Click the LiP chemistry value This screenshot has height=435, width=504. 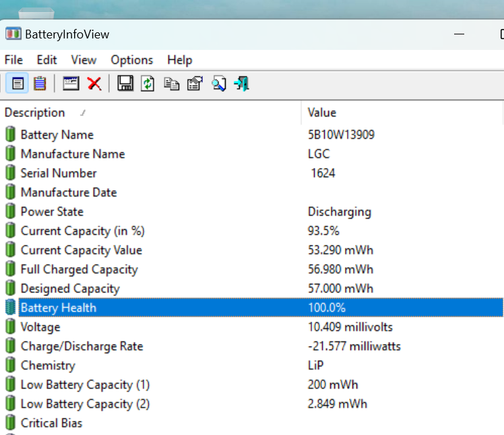click(x=315, y=365)
